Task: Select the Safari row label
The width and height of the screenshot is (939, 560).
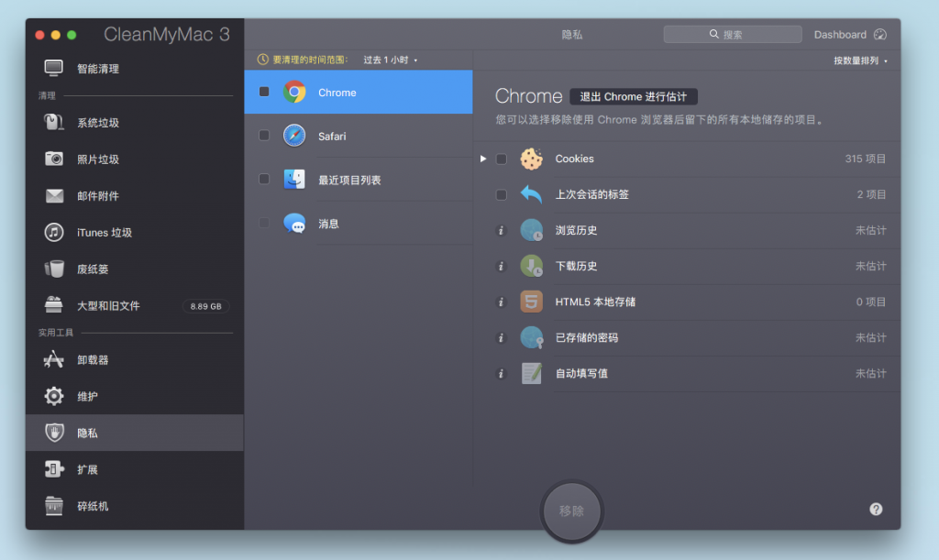Action: (x=332, y=137)
